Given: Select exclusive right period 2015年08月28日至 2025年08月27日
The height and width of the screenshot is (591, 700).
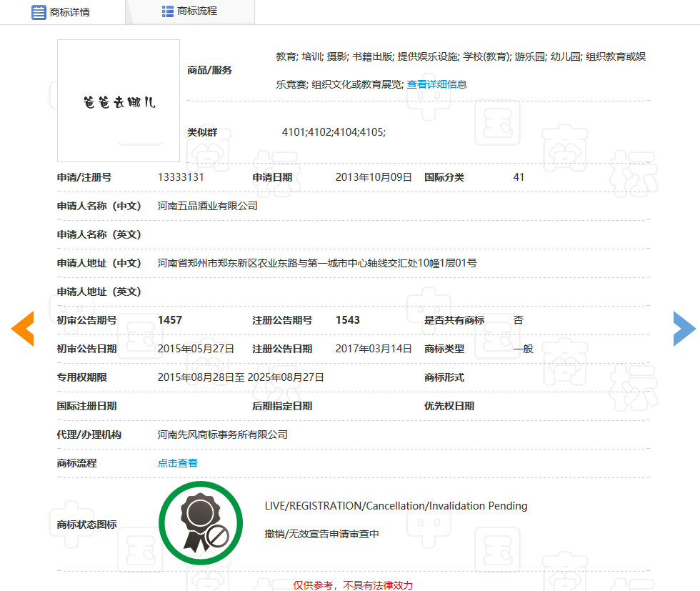Looking at the screenshot, I should [241, 377].
